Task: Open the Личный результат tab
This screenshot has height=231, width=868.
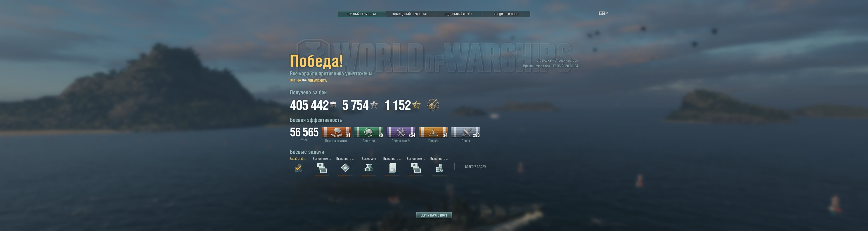Action: click(x=362, y=14)
